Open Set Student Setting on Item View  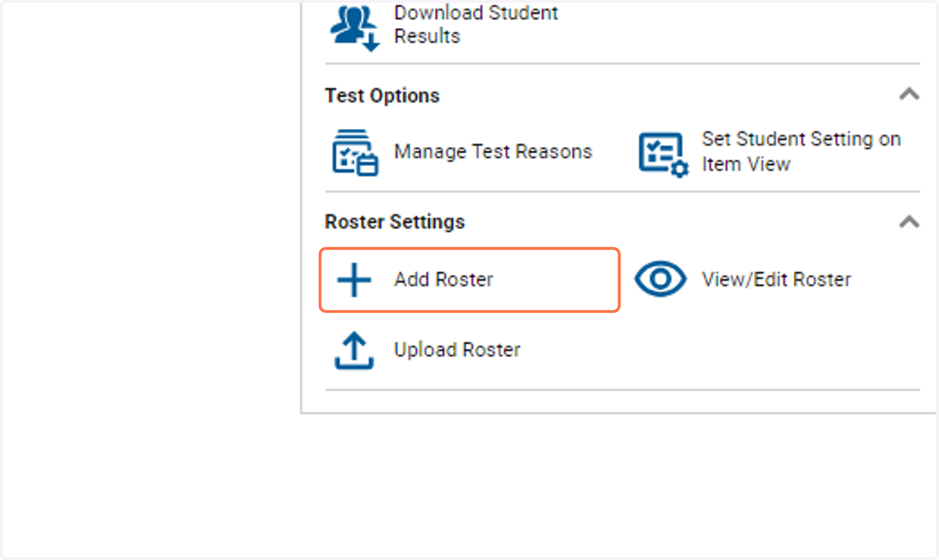click(801, 152)
